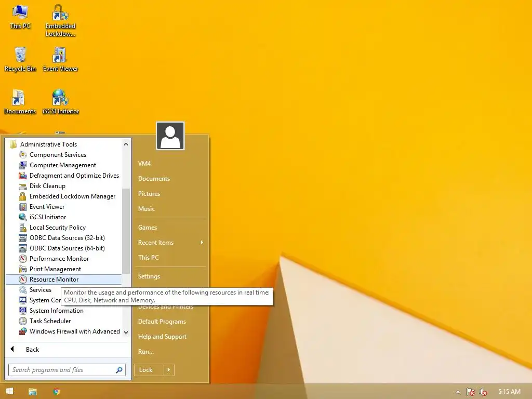Click System Information text label
This screenshot has height=399, width=532.
[56, 311]
